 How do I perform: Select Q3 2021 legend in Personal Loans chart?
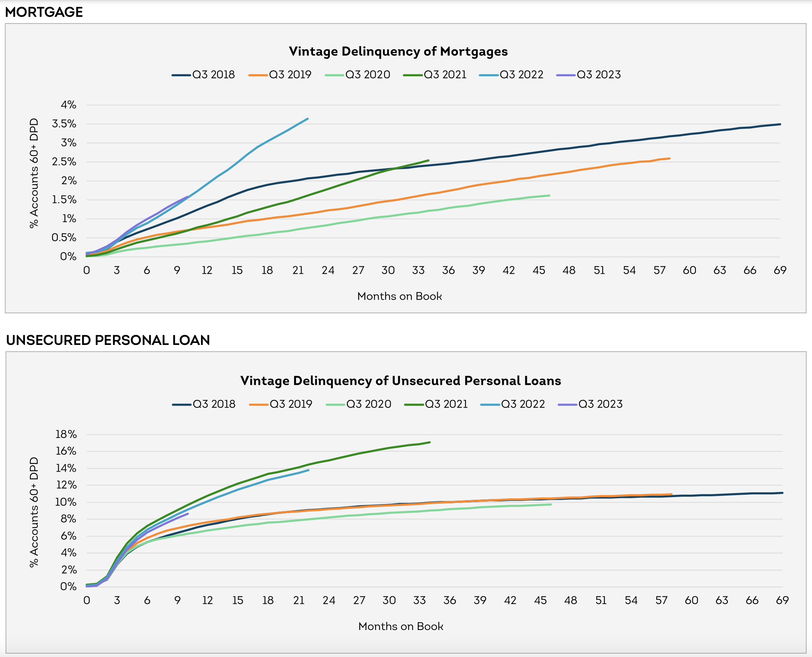446,404
